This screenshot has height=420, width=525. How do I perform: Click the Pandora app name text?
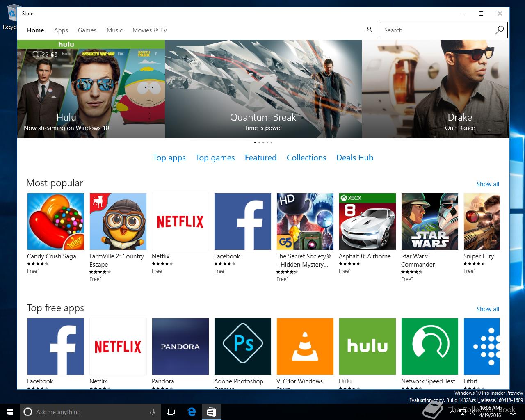pos(163,381)
